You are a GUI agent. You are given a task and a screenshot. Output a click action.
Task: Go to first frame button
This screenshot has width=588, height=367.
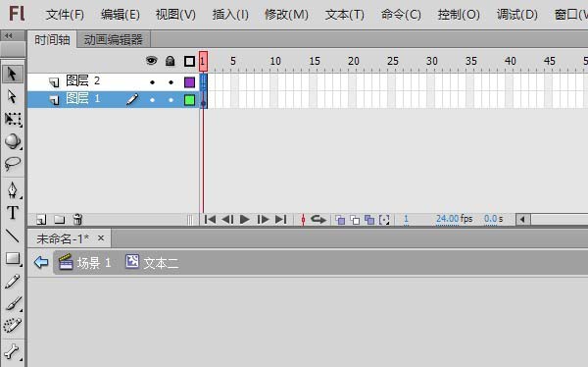pos(210,219)
